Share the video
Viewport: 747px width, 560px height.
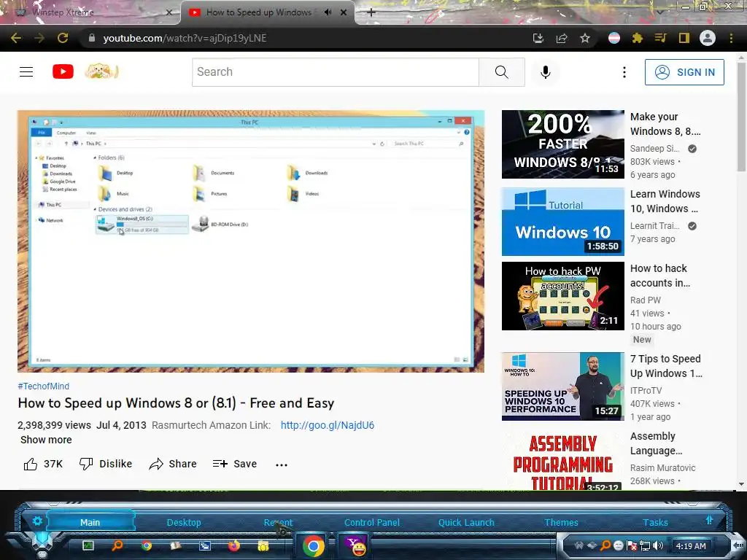[x=172, y=464]
